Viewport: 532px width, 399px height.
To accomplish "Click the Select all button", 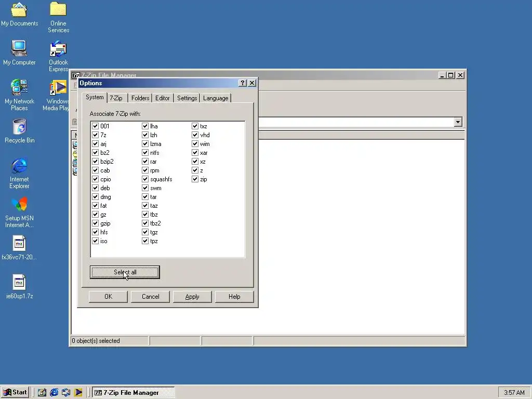I will (125, 272).
